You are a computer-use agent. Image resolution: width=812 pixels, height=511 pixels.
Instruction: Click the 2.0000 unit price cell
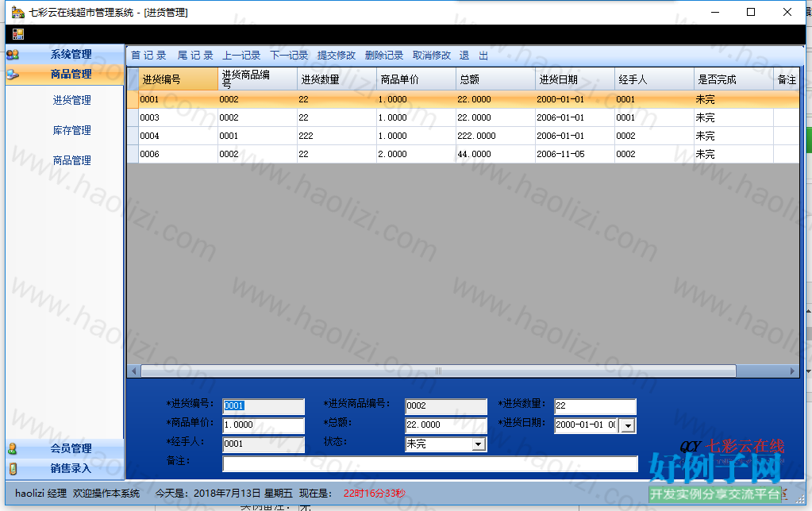click(416, 154)
